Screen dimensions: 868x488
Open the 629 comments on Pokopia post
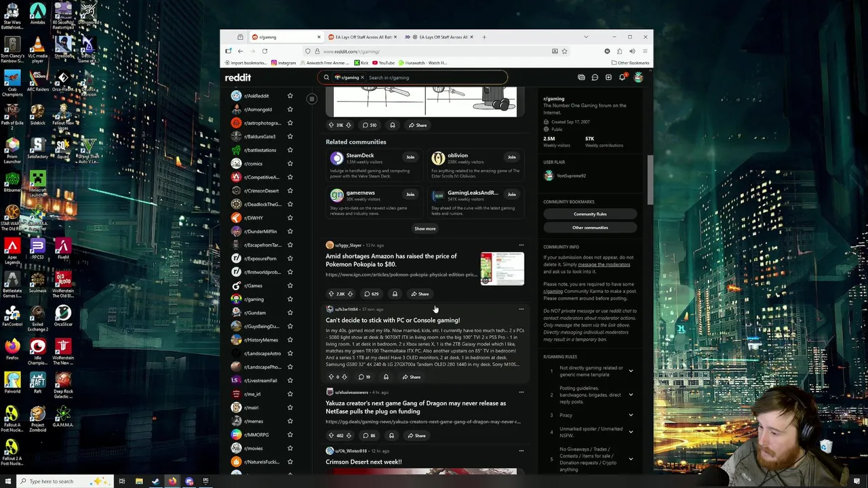coord(371,294)
